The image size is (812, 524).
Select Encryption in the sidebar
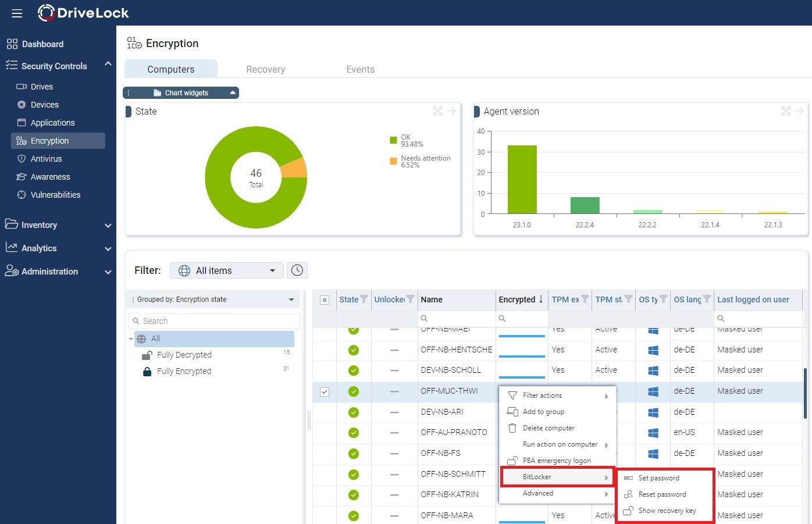[58, 141]
